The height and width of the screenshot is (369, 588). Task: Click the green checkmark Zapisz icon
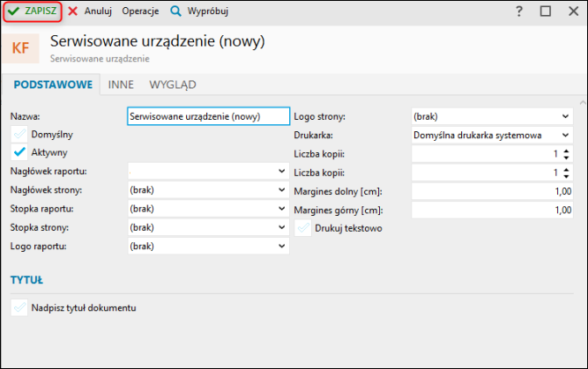tap(14, 11)
